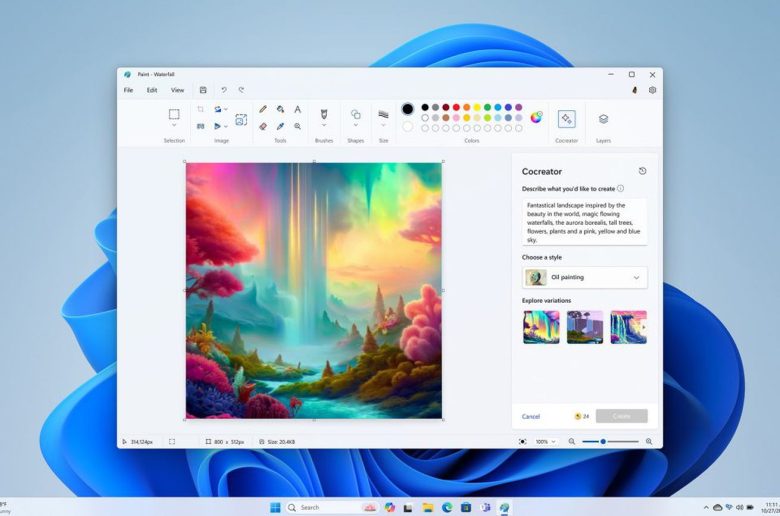This screenshot has height=516, width=780.
Task: Click the Cocreator ribbon button
Action: tap(567, 119)
